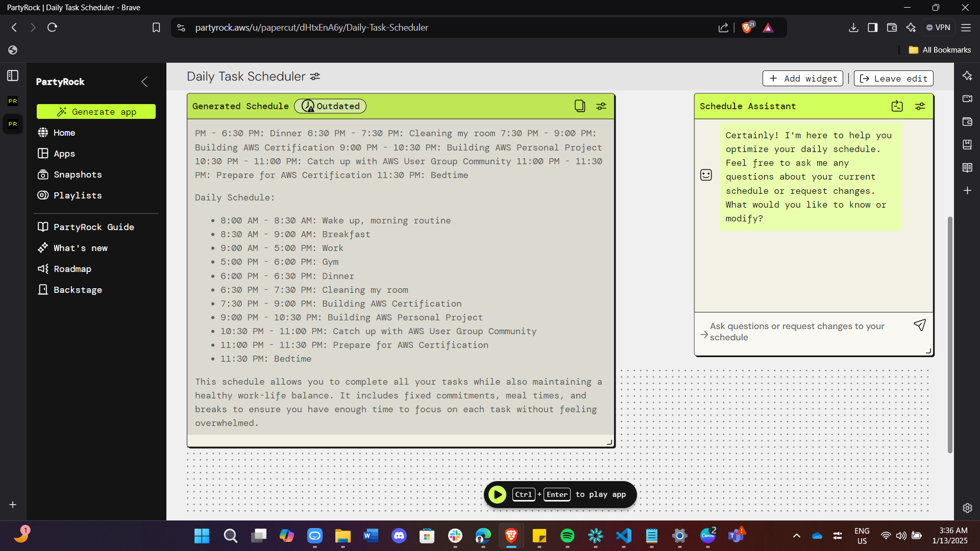
Task: Open Snapshots from the PartyRock sidebar
Action: (x=77, y=174)
